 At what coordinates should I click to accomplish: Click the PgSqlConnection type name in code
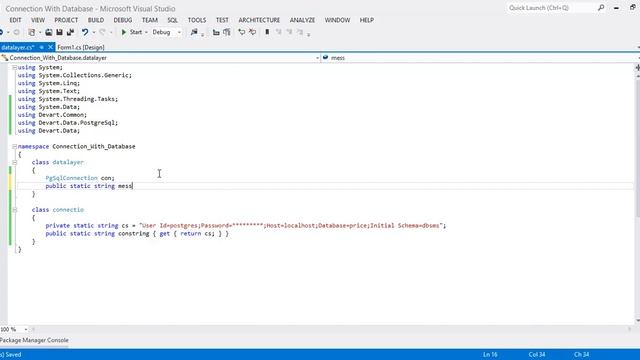(x=71, y=178)
